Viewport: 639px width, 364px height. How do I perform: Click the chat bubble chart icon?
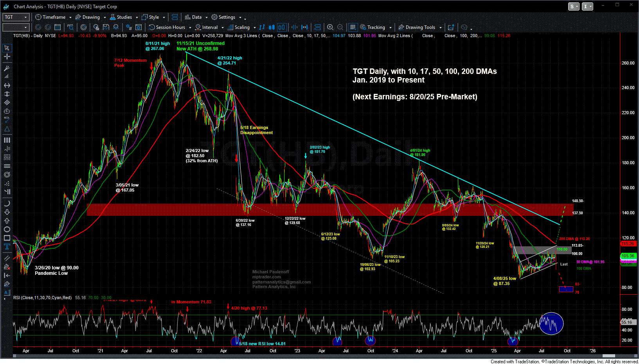pyautogui.click(x=464, y=27)
